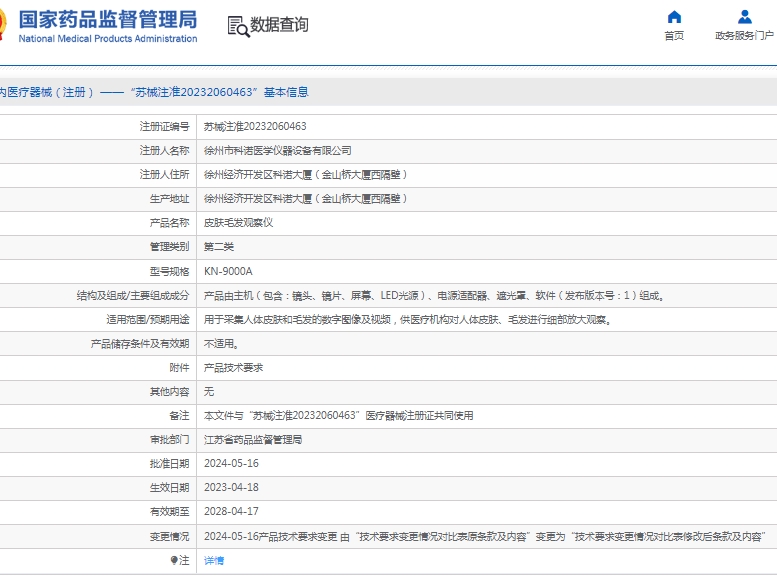Click the 注册证编号 row label

point(165,126)
